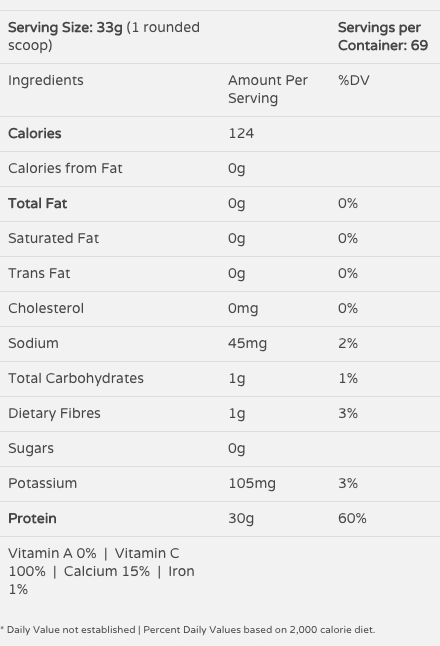Click the Ingredients column header

(46, 80)
